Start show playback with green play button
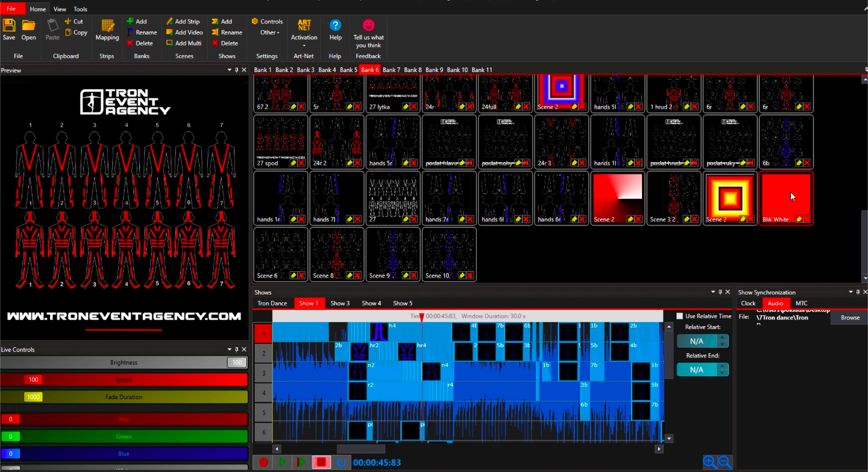The image size is (868, 472). 282,462
